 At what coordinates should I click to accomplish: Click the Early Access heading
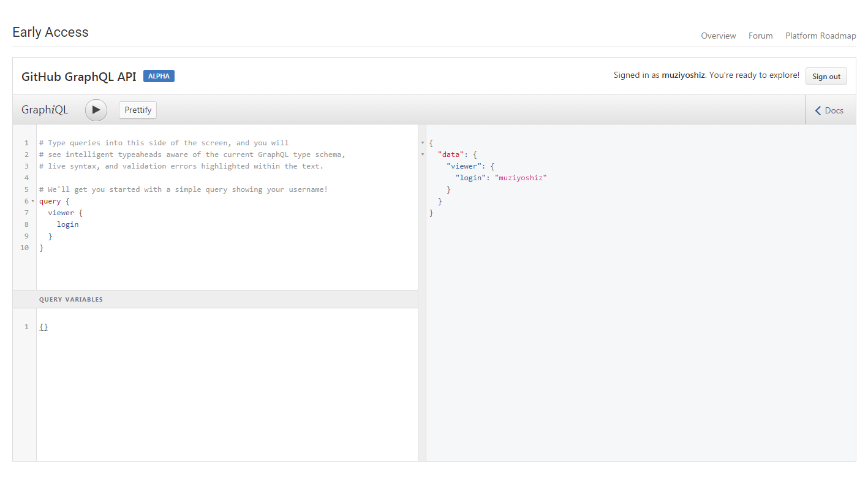(50, 32)
